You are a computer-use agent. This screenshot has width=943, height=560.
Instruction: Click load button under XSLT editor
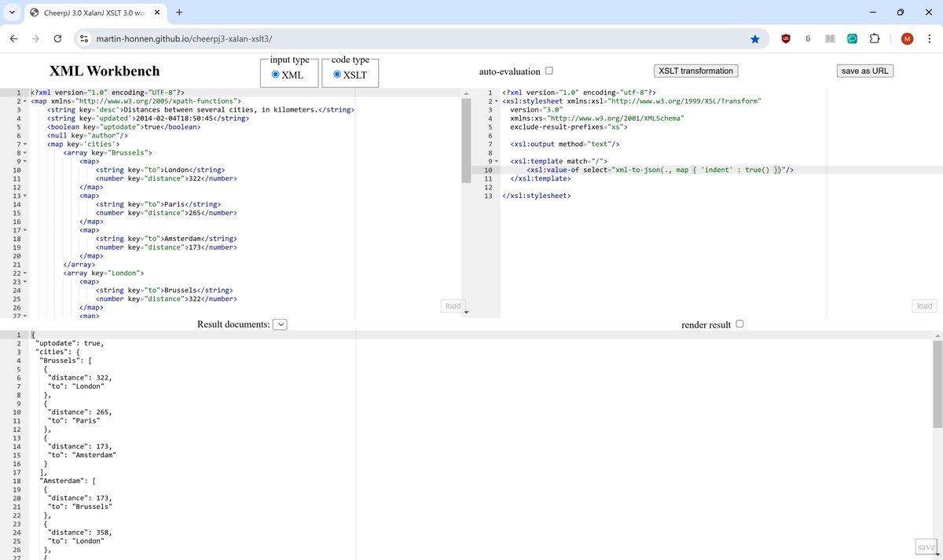925,306
